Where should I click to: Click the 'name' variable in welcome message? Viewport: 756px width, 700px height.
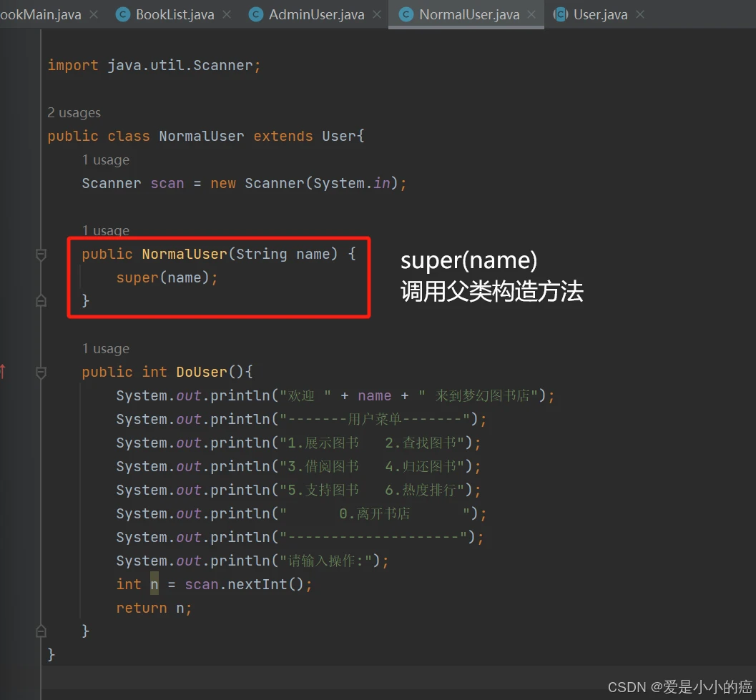375,396
